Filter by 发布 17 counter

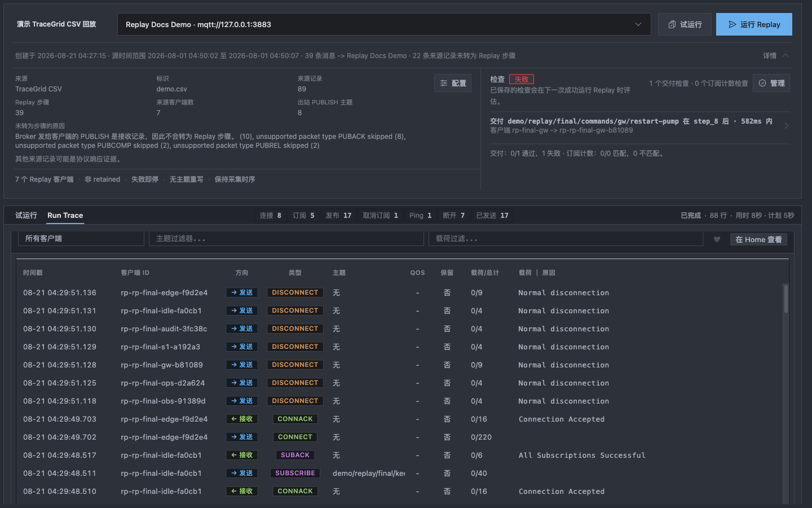(x=338, y=216)
